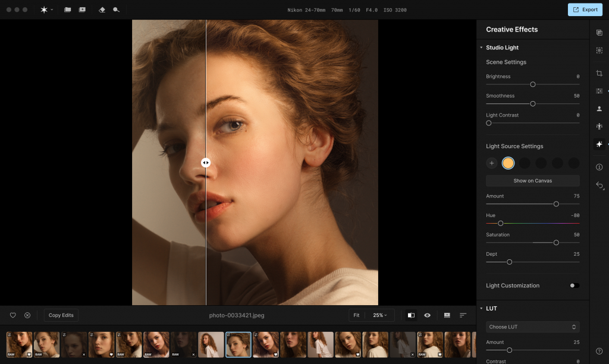Image resolution: width=609 pixels, height=364 pixels.
Task: Click the Light Contrast slider handle
Action: point(489,123)
